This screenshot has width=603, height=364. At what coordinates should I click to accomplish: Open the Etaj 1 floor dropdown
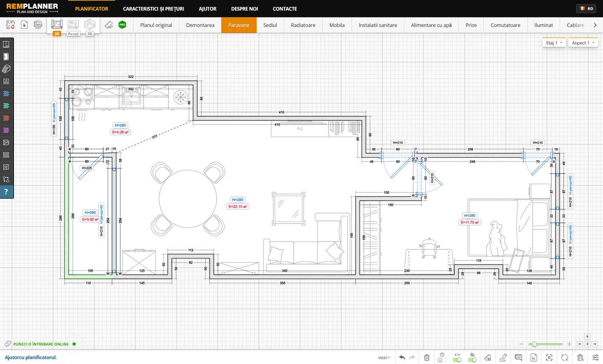click(554, 43)
